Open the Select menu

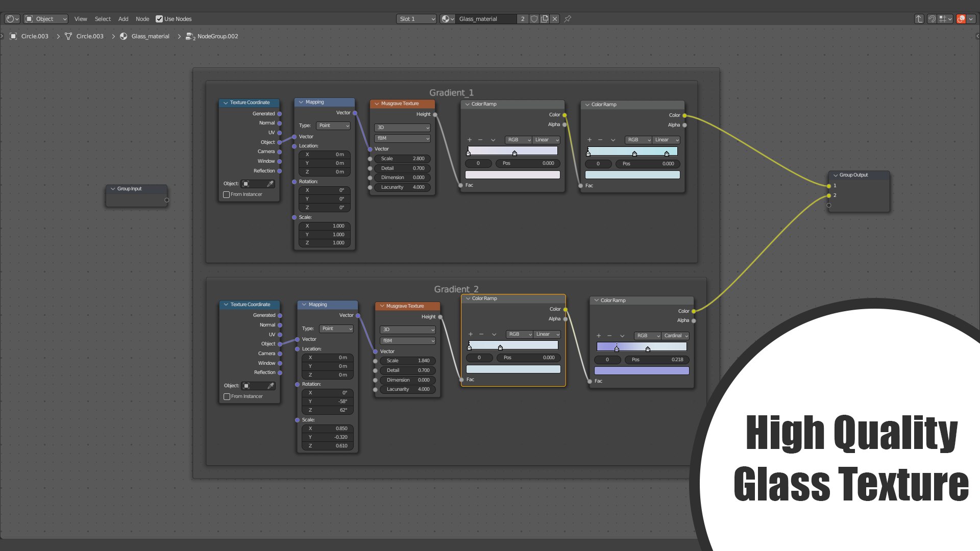pyautogui.click(x=103, y=19)
